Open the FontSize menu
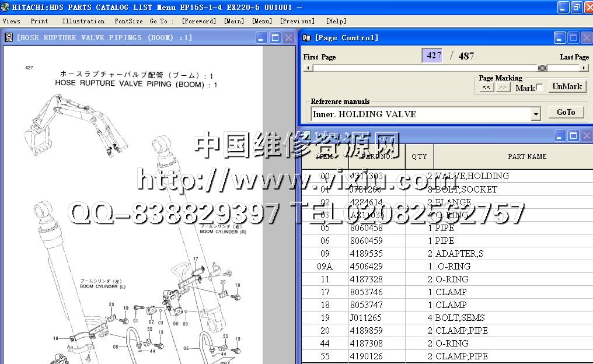Viewport: 593px width, 364px height. [x=128, y=21]
